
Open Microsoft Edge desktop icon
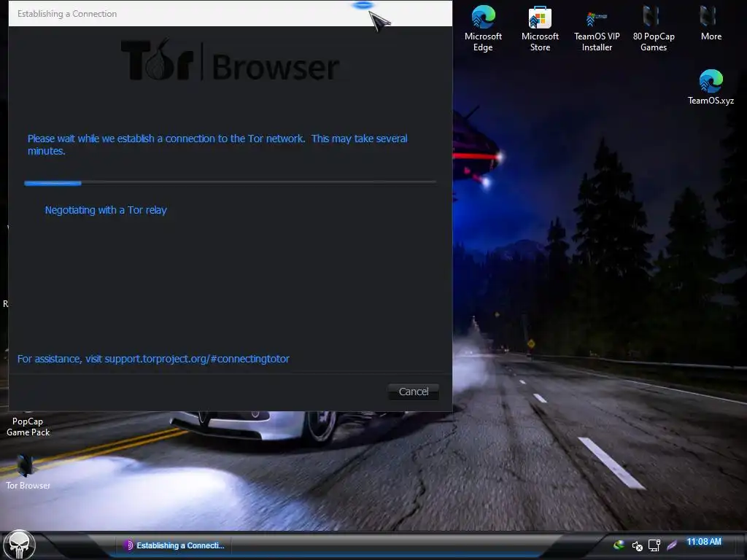(483, 28)
